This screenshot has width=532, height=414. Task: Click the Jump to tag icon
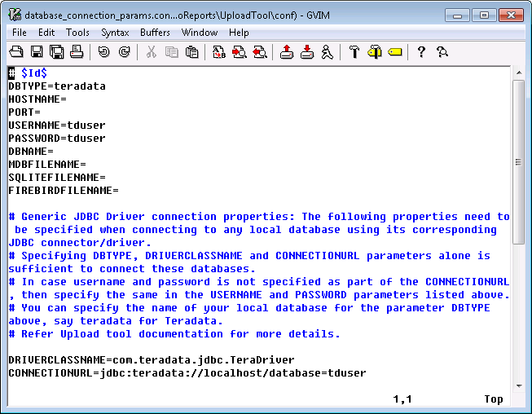[x=395, y=52]
